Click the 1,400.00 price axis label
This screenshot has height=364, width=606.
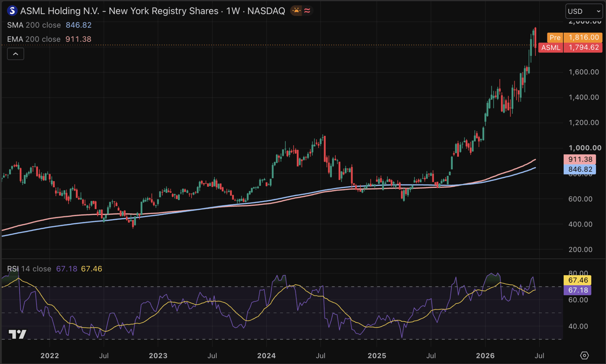(x=584, y=98)
